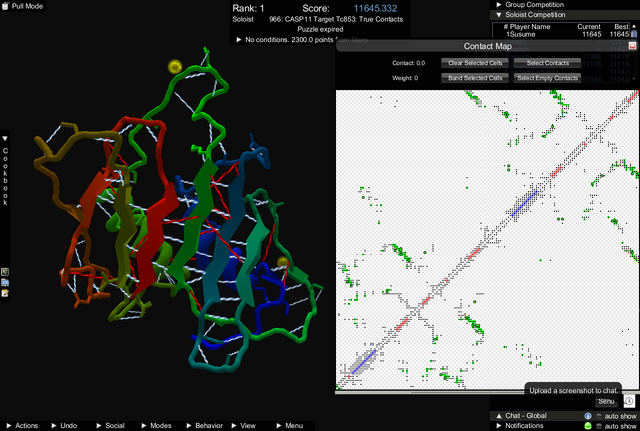Click the Puzzle expired status text
This screenshot has height=431, width=640.
pyautogui.click(x=320, y=29)
